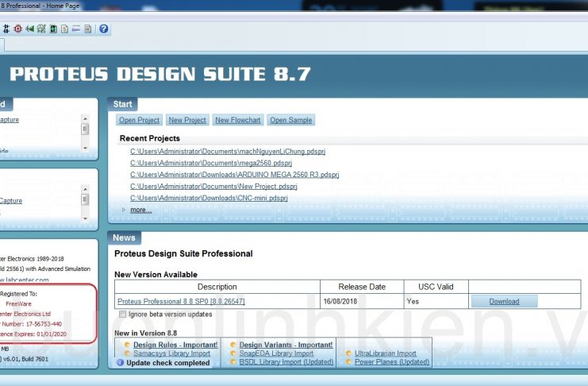
Task: Download Proteus Professional 8.8 update
Action: click(x=504, y=302)
